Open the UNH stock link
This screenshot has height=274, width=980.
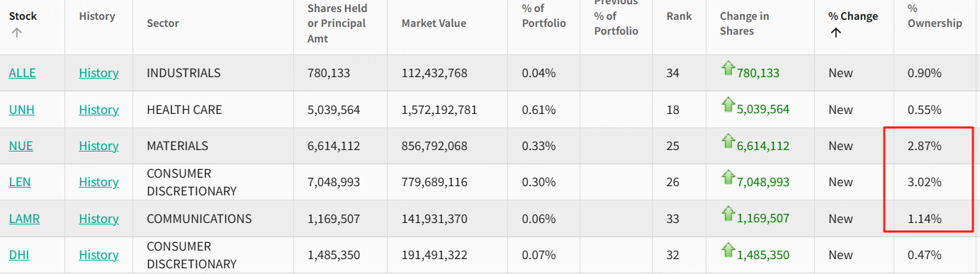coord(22,110)
